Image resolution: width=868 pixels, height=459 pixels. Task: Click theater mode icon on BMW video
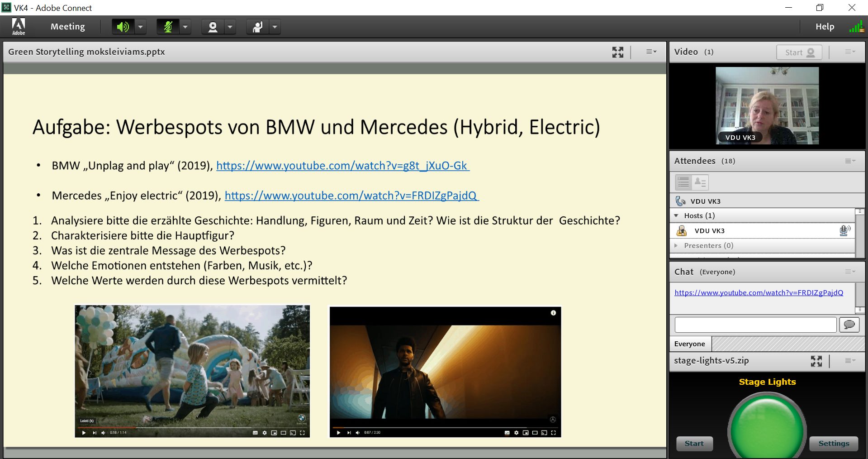point(283,433)
